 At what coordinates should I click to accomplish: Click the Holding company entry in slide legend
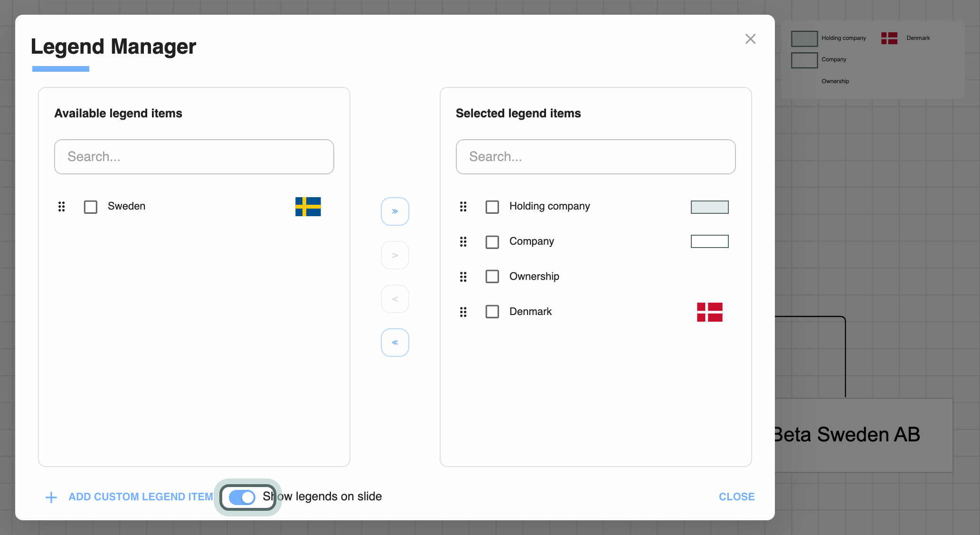[x=829, y=38]
